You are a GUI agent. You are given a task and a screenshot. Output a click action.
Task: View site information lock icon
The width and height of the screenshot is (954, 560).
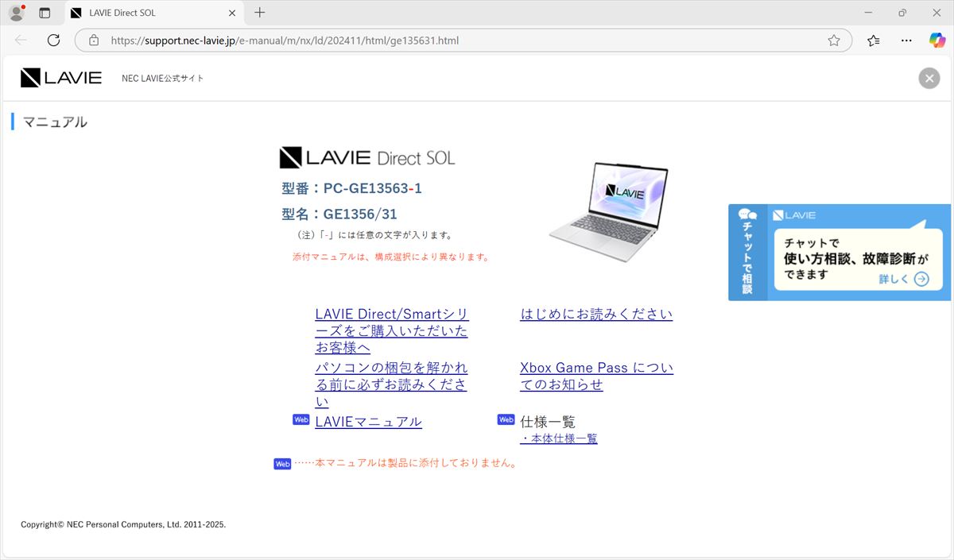point(94,41)
